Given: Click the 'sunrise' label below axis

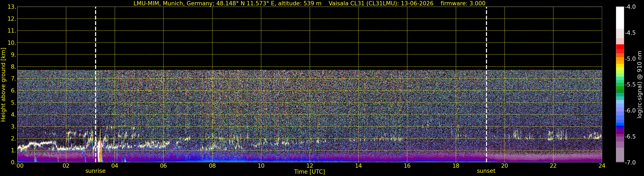Looking at the screenshot, I should point(95,171).
